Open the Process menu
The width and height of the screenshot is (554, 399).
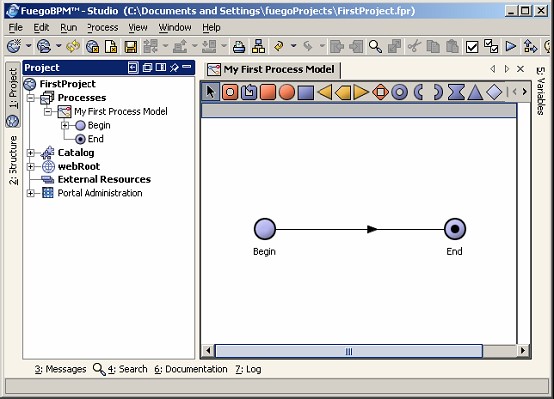(x=102, y=27)
